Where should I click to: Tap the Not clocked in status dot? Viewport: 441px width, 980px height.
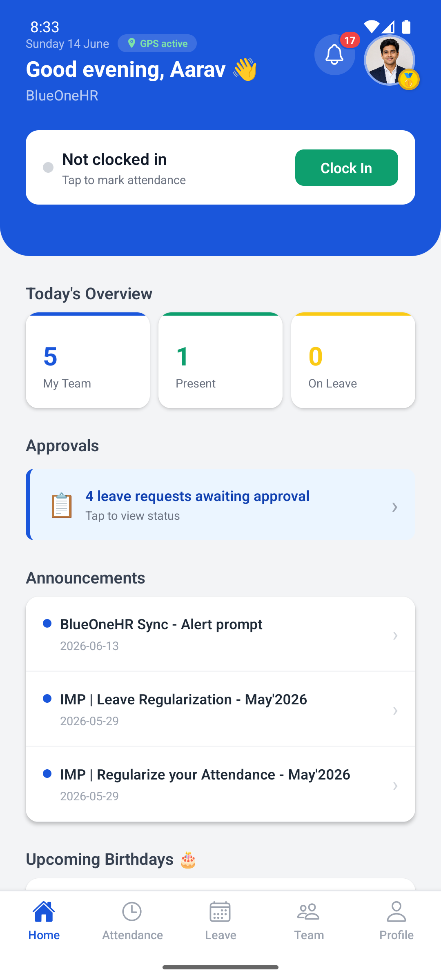pos(48,167)
